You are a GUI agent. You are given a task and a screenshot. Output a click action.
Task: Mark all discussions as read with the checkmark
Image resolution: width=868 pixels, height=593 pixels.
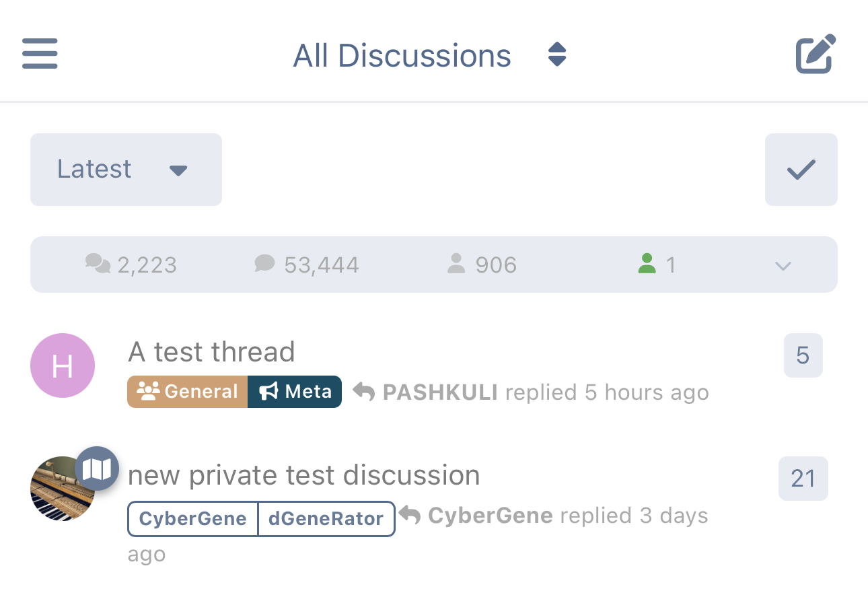[801, 170]
